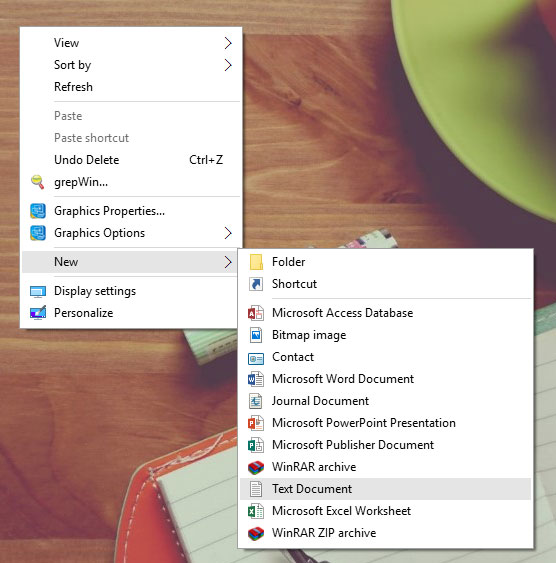The height and width of the screenshot is (563, 556).
Task: Click the Text Document page icon
Action: tap(256, 489)
